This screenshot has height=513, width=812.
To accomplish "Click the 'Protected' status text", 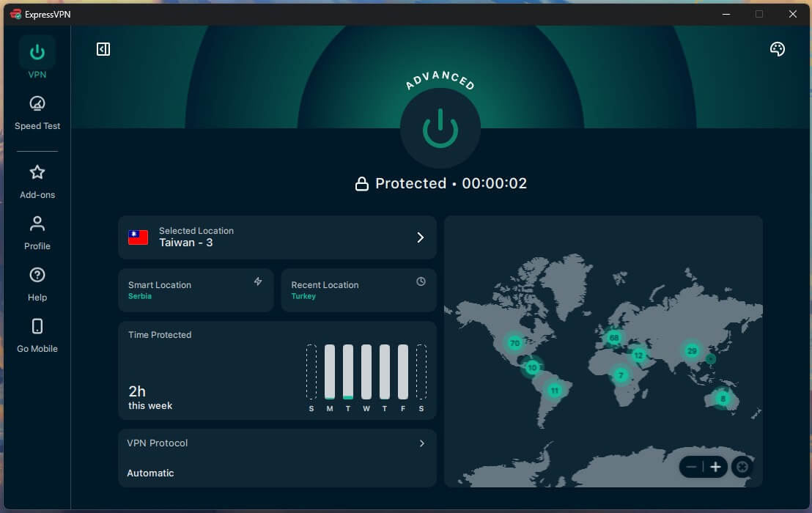I will [410, 183].
